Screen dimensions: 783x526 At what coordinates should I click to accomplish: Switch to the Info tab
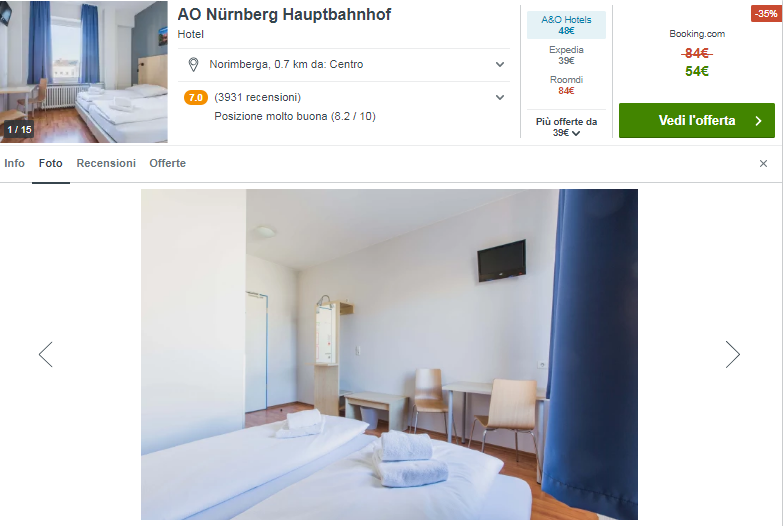click(x=14, y=163)
